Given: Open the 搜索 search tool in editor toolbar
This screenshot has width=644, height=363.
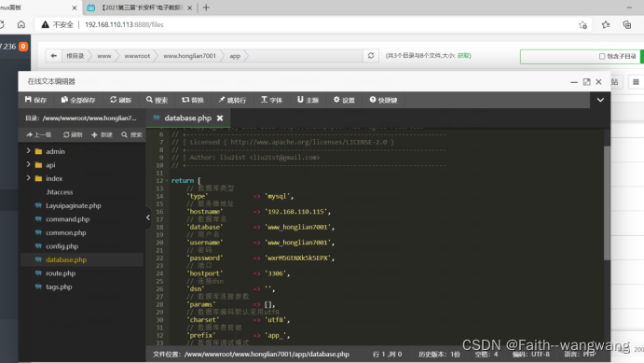Looking at the screenshot, I should (157, 100).
